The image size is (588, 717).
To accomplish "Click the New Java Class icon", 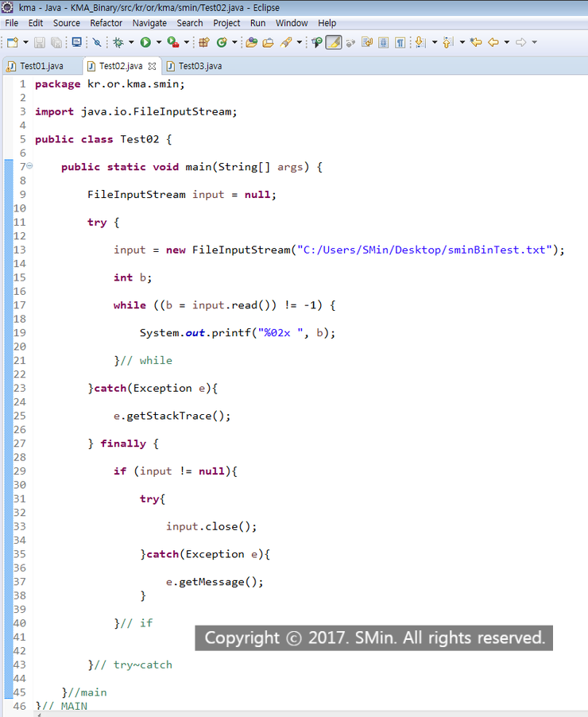I will click(222, 42).
